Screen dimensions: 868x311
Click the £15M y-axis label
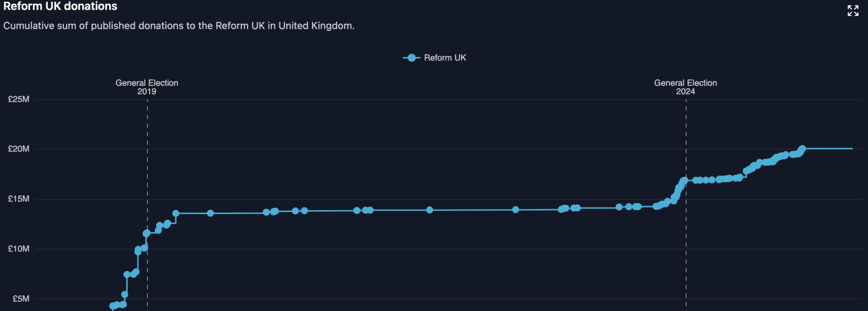19,199
